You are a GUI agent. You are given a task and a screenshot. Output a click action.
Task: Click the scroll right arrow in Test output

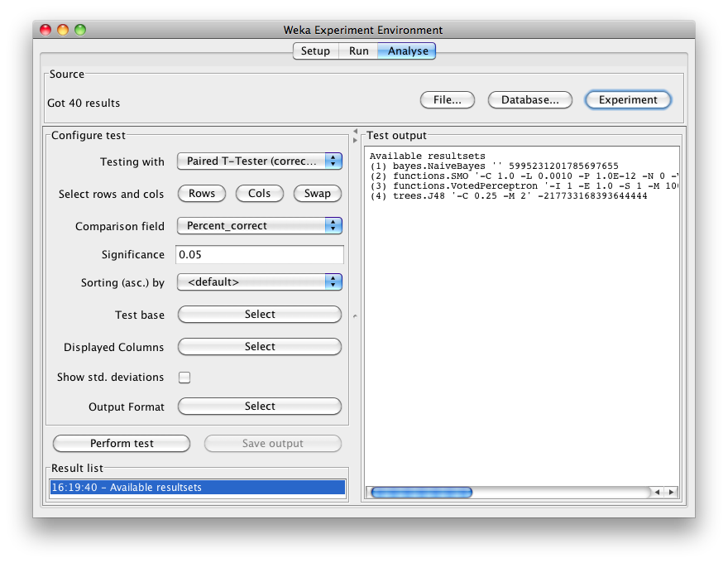671,492
